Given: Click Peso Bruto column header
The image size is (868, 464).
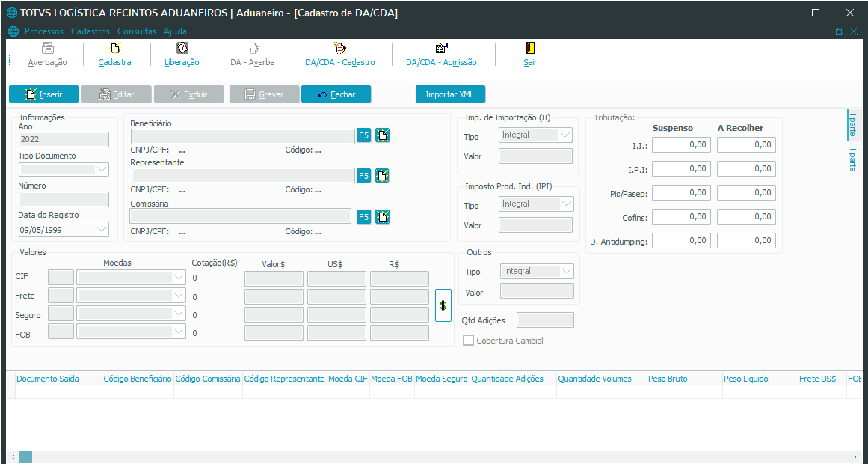Looking at the screenshot, I should (685, 379).
